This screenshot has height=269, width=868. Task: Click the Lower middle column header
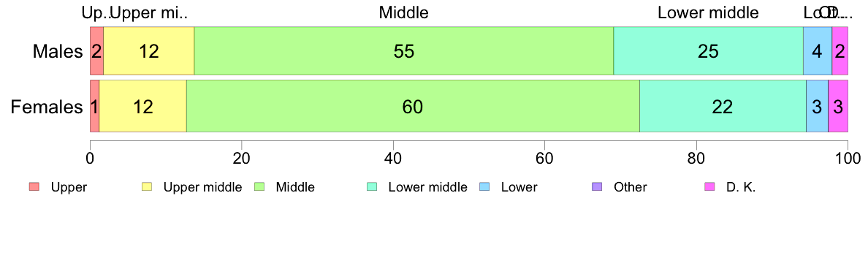[708, 12]
